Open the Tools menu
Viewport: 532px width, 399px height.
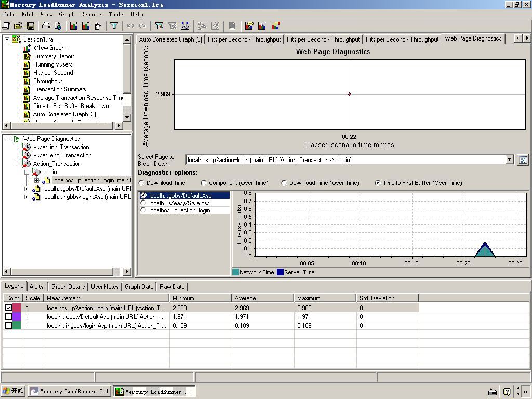116,14
